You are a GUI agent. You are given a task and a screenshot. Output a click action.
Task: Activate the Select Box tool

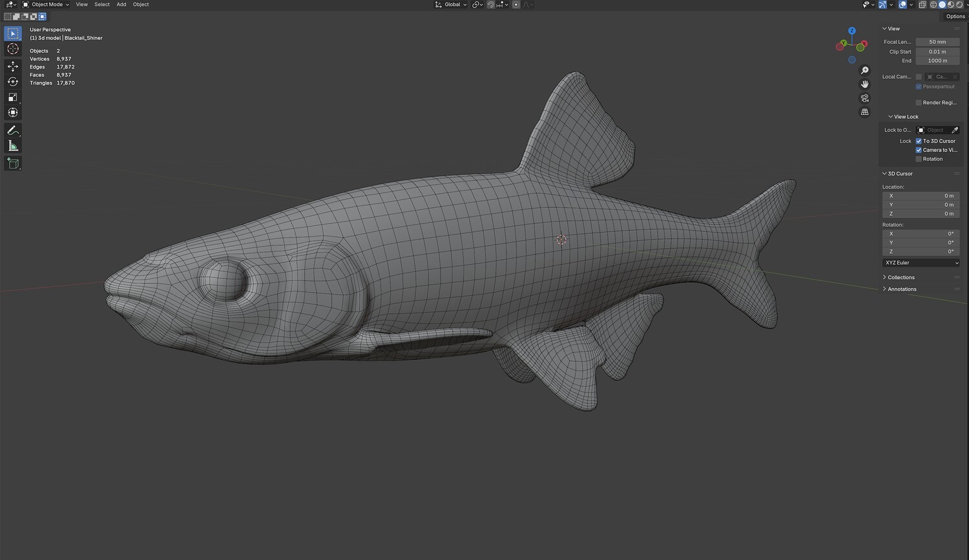click(13, 34)
